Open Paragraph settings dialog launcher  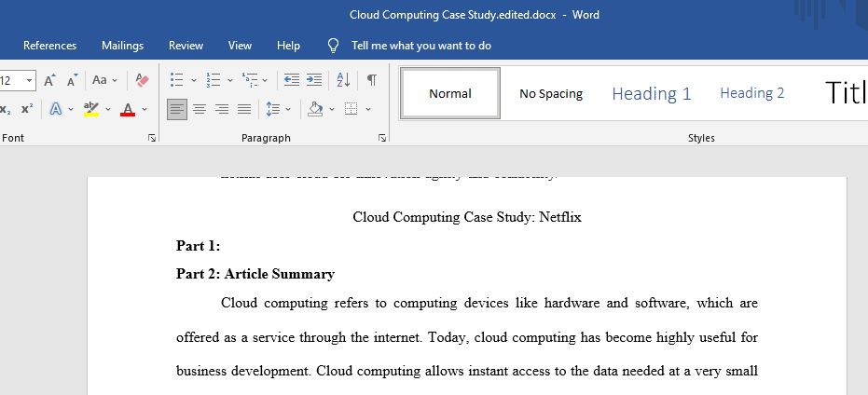(x=382, y=138)
